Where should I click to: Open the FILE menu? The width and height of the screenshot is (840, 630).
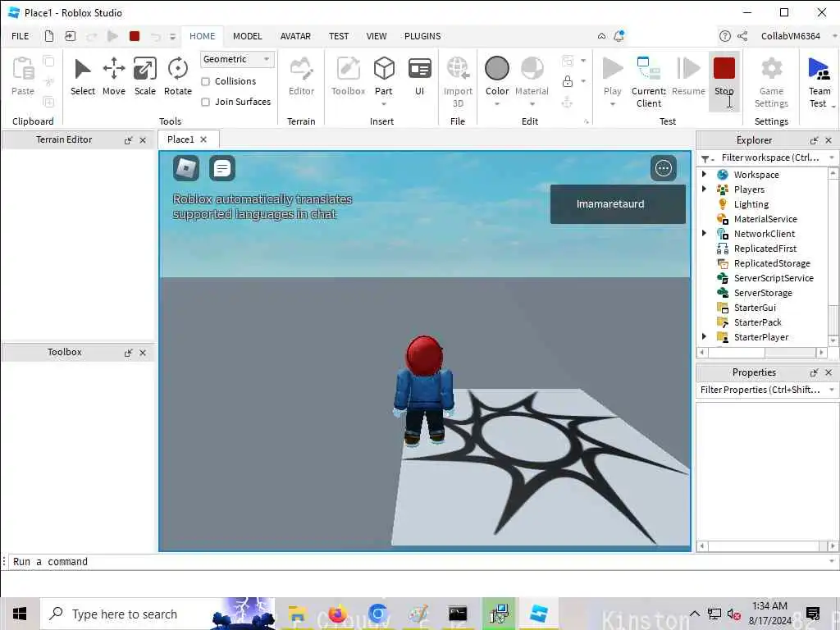coord(21,36)
